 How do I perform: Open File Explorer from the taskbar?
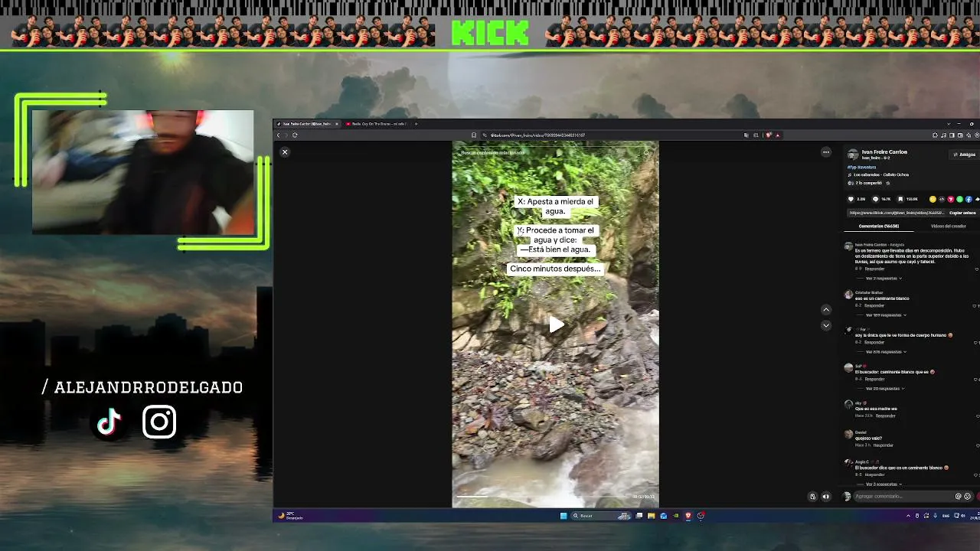[651, 516]
